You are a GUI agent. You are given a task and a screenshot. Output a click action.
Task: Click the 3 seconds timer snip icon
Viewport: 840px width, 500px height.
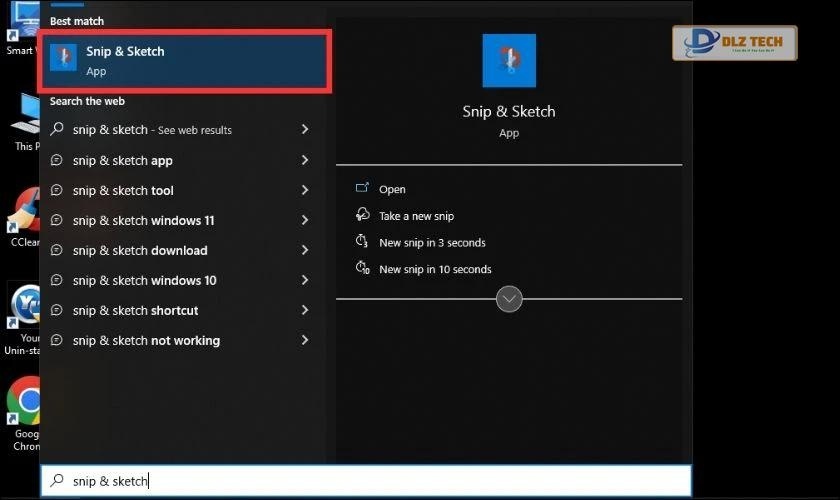(362, 242)
